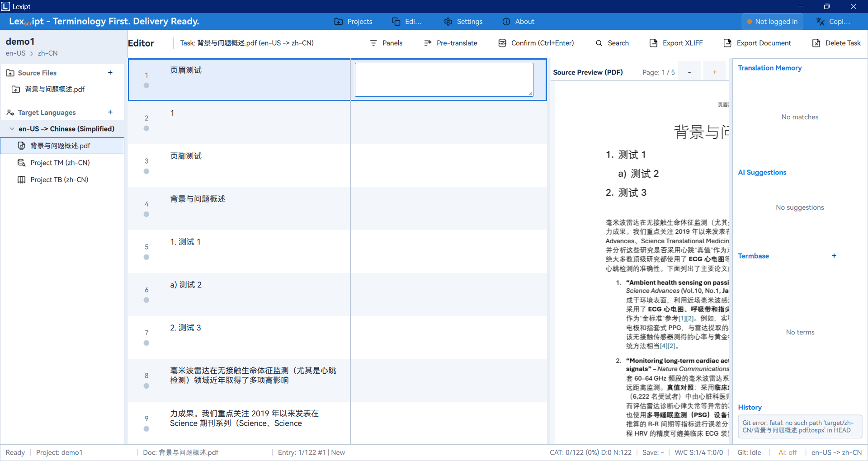The height and width of the screenshot is (461, 868).
Task: Toggle status dot of segment 4
Action: (146, 214)
